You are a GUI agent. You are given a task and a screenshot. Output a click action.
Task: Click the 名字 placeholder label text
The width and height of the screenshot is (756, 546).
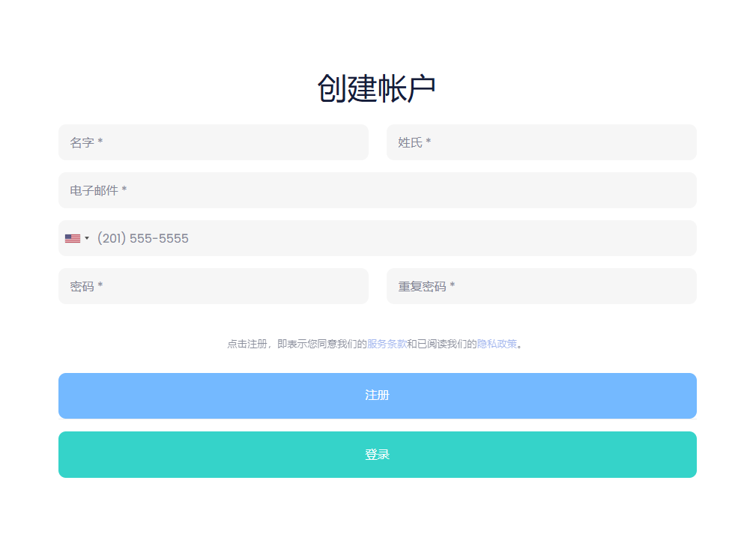82,142
